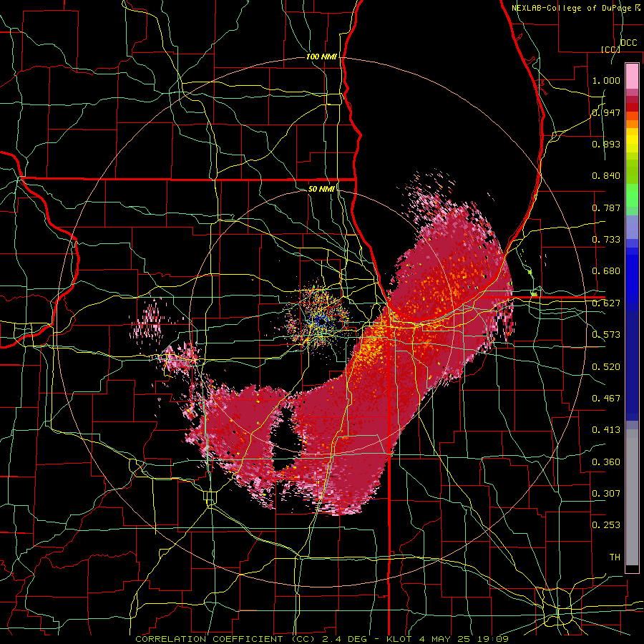Click the 0.787 legend value

tap(606, 208)
